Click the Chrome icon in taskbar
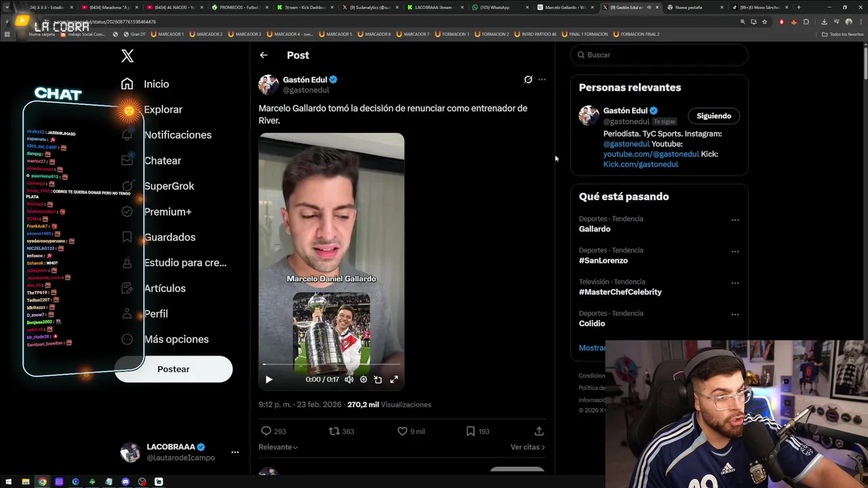The height and width of the screenshot is (488, 868). click(x=42, y=482)
